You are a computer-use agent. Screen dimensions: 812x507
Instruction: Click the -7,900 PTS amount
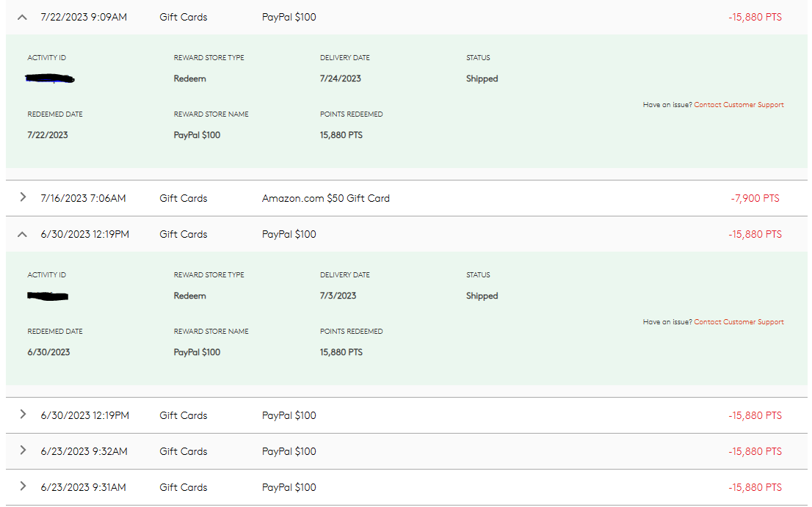point(755,198)
